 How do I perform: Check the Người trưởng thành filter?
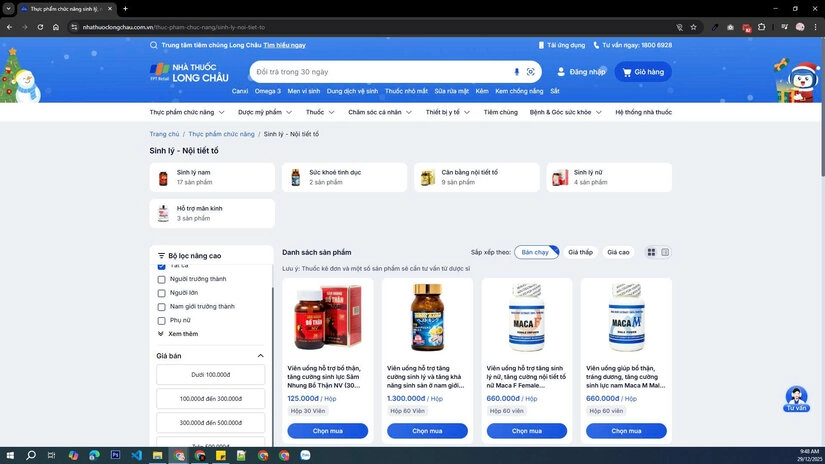tap(162, 279)
